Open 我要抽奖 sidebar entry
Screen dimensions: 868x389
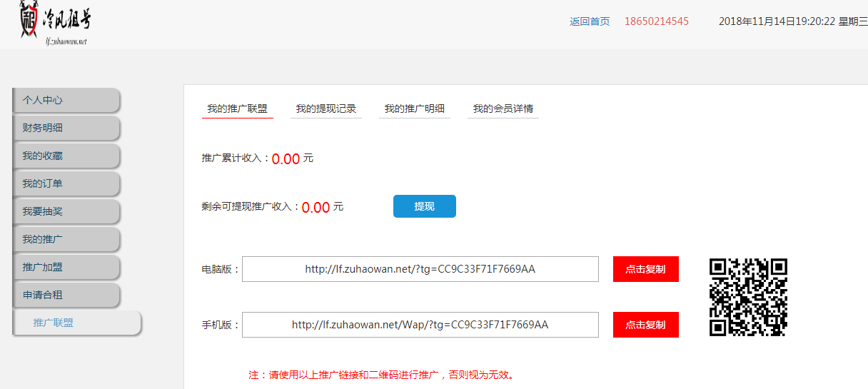66,212
